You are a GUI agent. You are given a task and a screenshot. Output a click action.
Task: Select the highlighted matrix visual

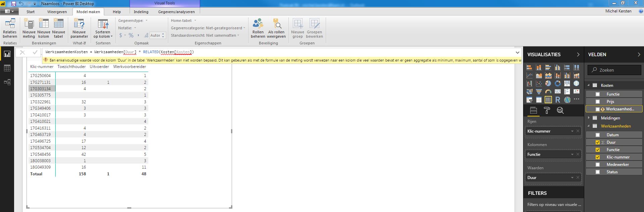(548, 99)
